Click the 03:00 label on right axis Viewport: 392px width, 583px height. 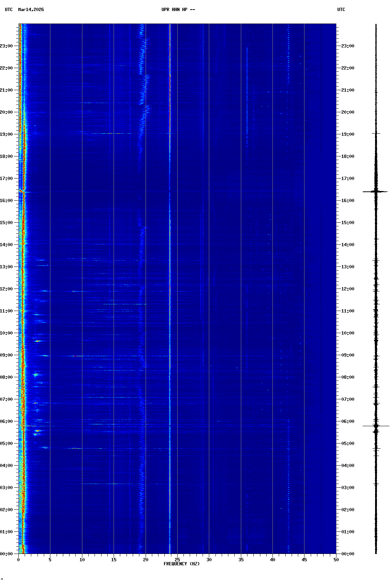(348, 488)
